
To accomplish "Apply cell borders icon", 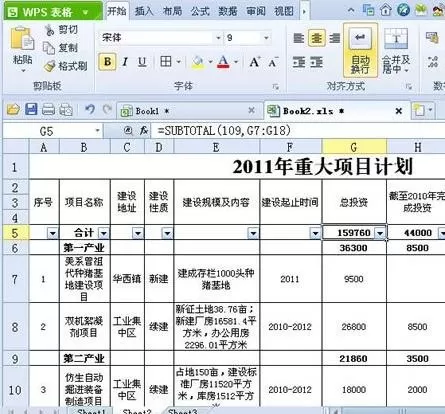I will 166,62.
